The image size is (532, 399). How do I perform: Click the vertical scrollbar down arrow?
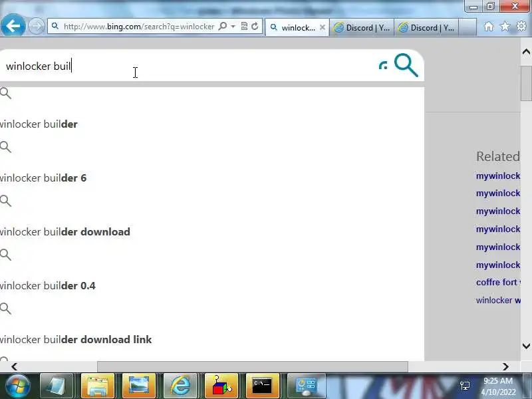click(x=526, y=346)
